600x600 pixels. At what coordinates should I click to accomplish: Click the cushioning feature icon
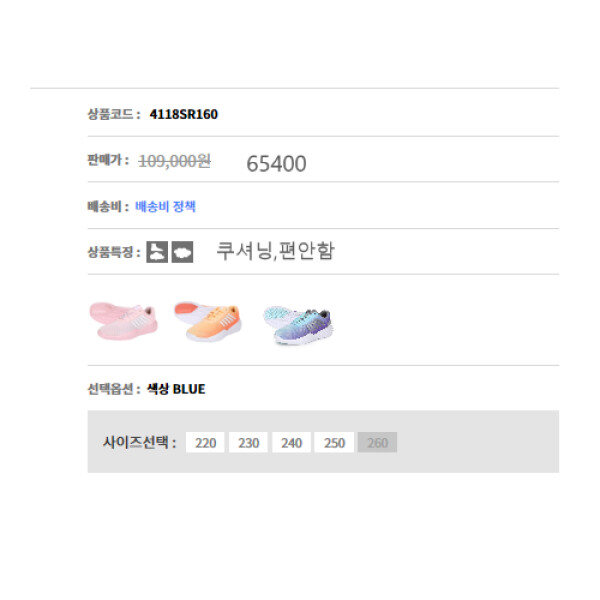coord(156,252)
